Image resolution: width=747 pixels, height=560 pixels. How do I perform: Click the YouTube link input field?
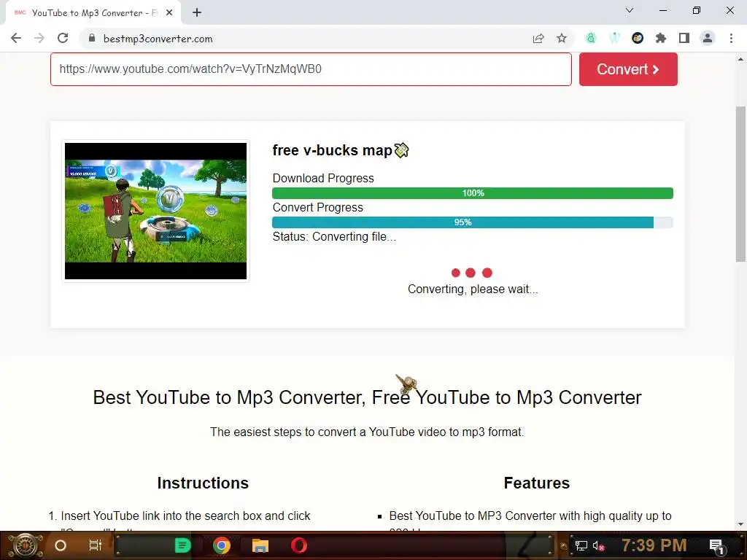(x=311, y=69)
